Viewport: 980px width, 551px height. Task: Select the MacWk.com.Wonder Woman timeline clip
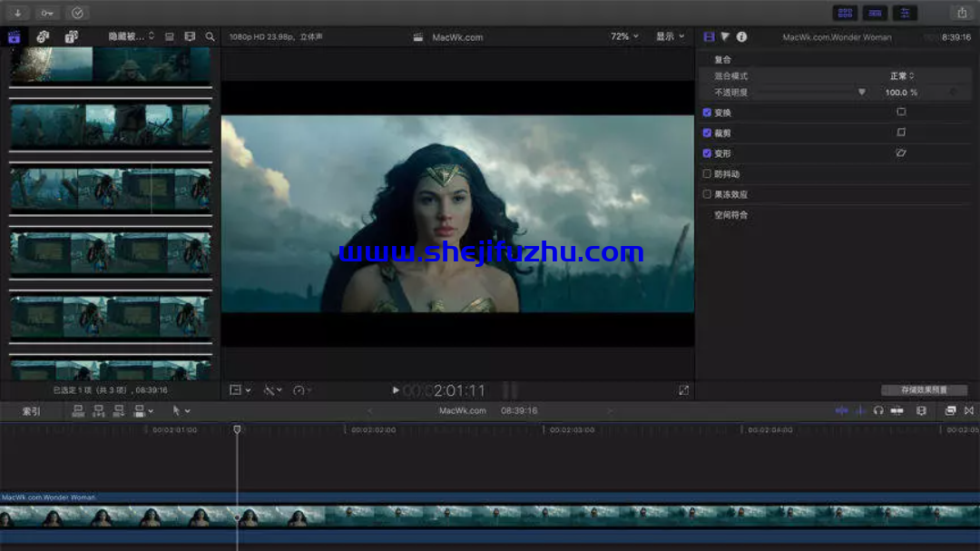click(490, 517)
